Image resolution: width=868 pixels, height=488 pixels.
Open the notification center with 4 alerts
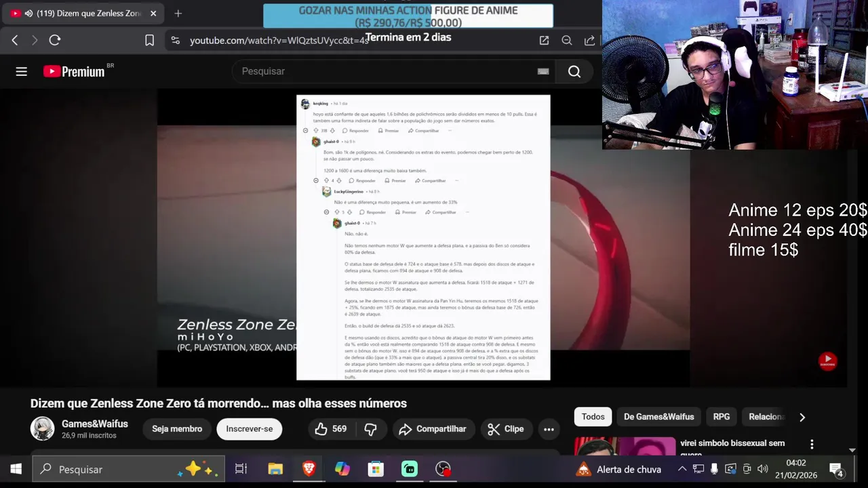[x=836, y=469]
